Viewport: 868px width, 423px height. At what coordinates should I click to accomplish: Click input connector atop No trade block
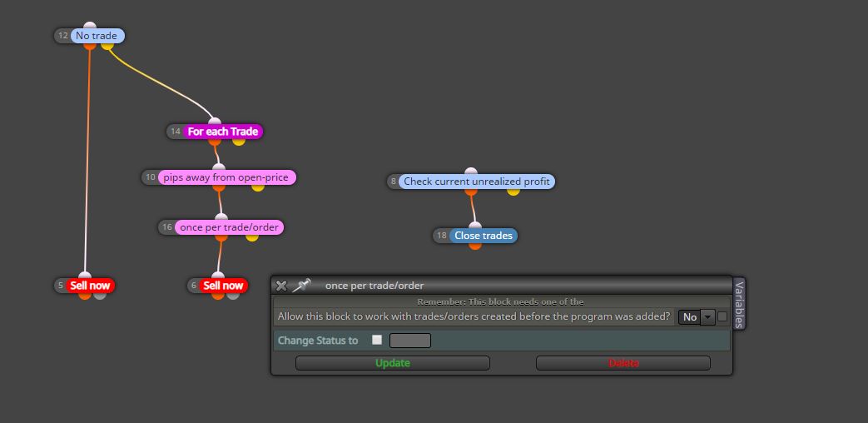[x=90, y=26]
